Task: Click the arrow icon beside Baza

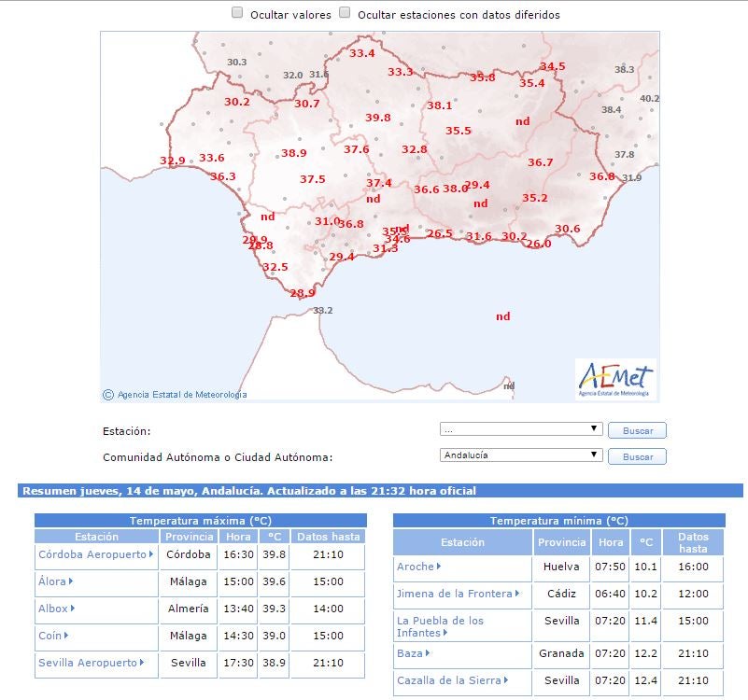Action: point(428,653)
